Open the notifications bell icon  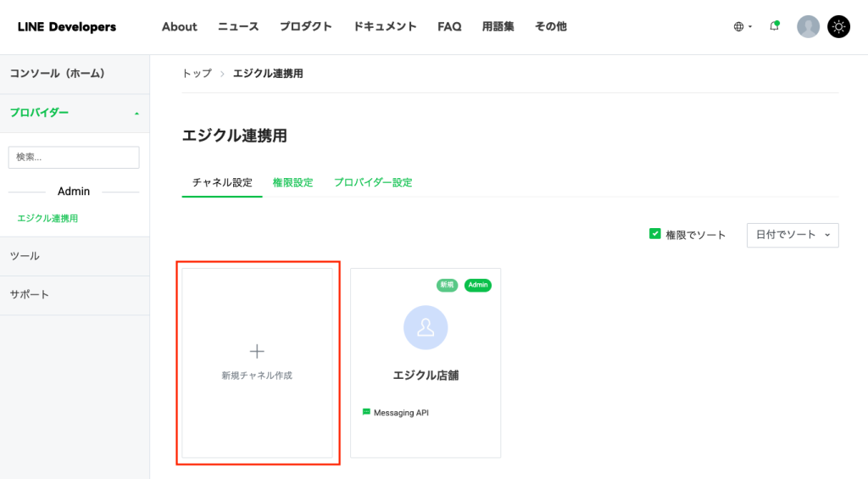775,26
